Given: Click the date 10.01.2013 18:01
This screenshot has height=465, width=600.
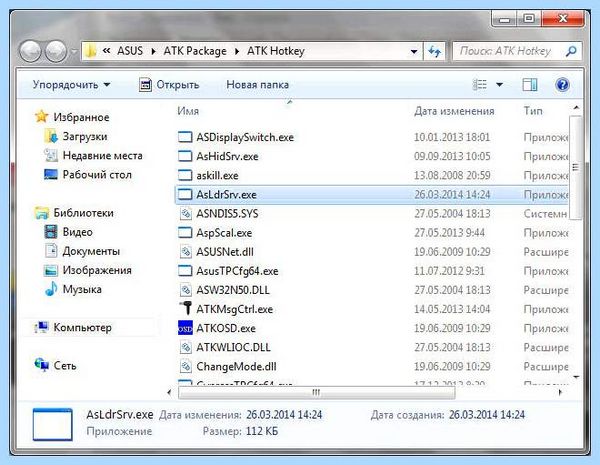Looking at the screenshot, I should (452, 137).
